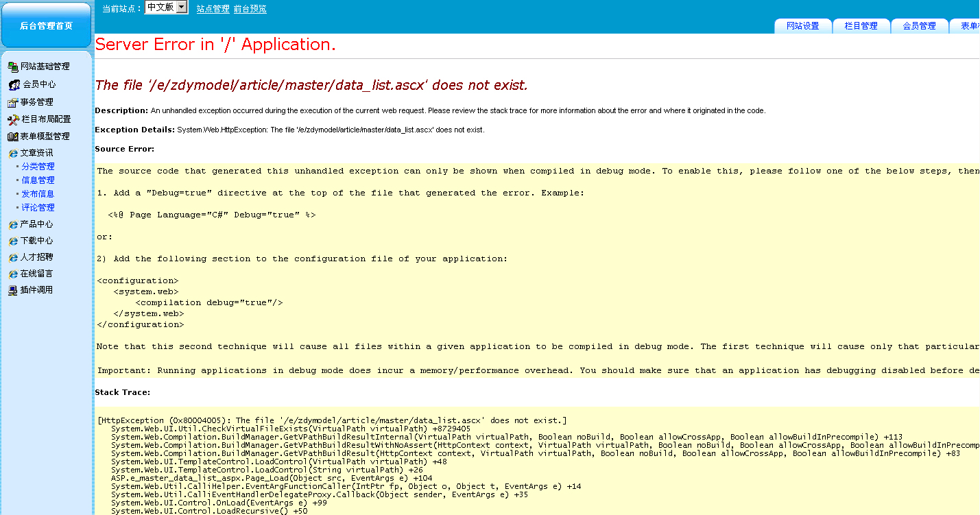980x515 pixels.
Task: Click the 栏目布局配置 tools icon
Action: (x=13, y=119)
